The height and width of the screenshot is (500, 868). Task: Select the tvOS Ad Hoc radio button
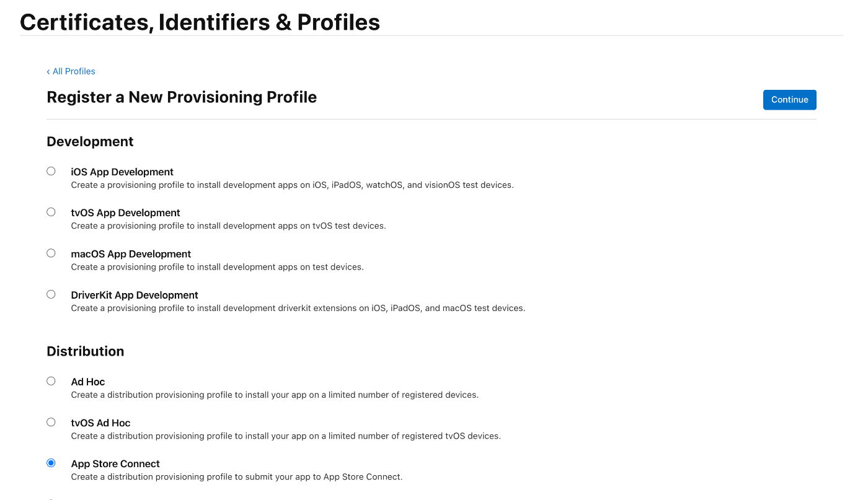51,422
